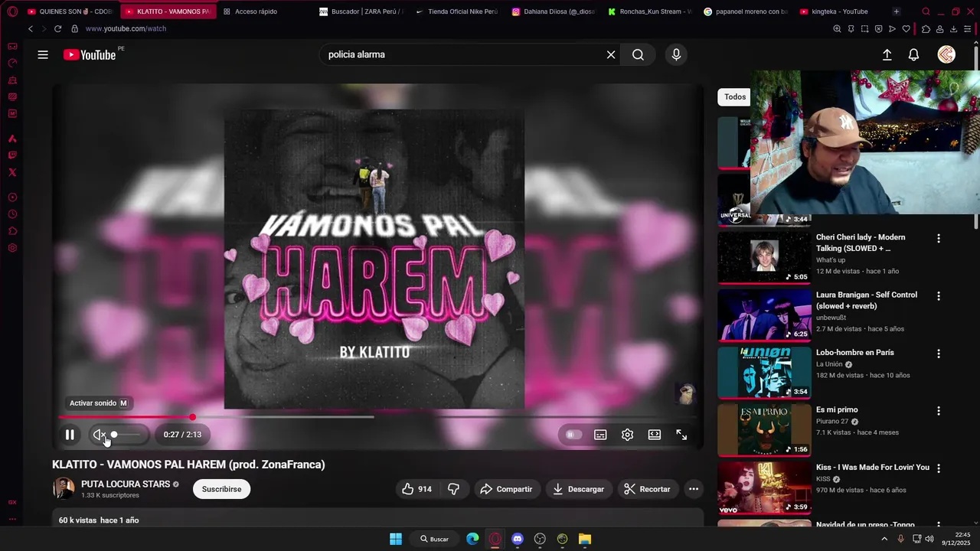Open options for 'Es mi primo'
The image size is (980, 551).
point(939,411)
